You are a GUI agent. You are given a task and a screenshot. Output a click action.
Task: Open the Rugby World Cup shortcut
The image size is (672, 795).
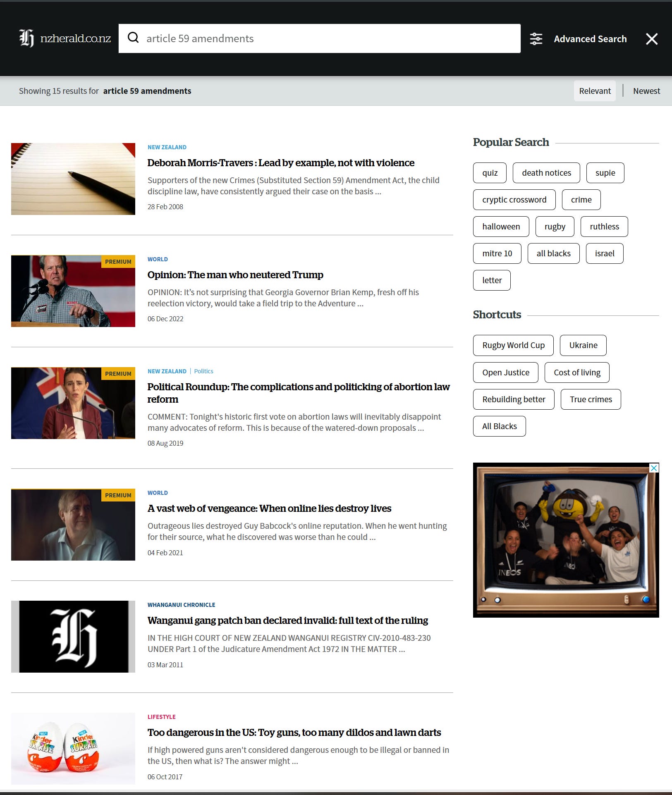click(513, 345)
